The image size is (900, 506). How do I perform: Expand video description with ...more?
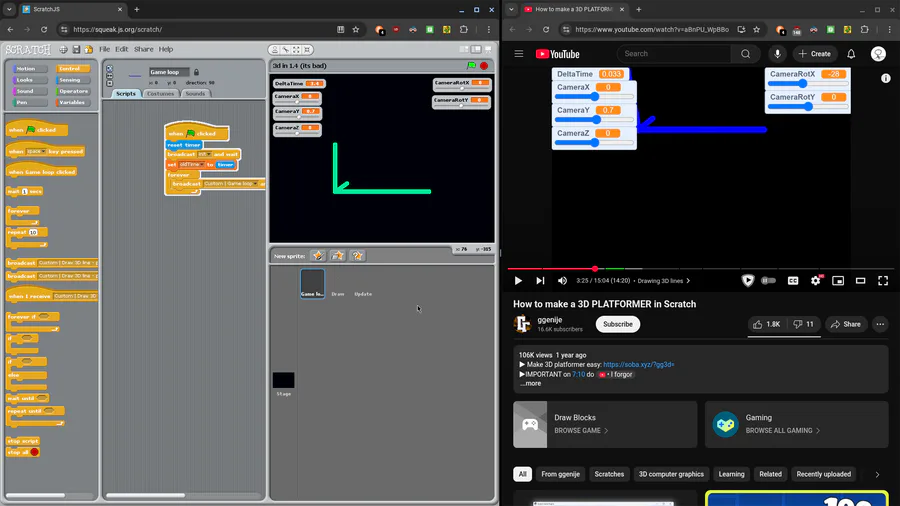(530, 383)
